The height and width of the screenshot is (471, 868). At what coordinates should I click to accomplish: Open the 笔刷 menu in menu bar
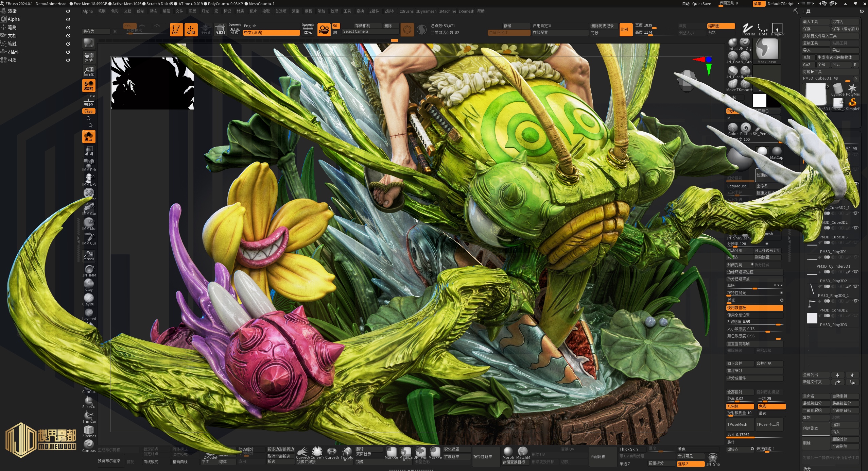[x=102, y=11]
